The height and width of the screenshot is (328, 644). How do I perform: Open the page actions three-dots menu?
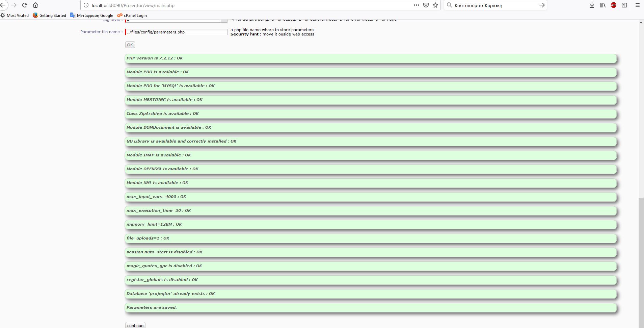point(416,5)
